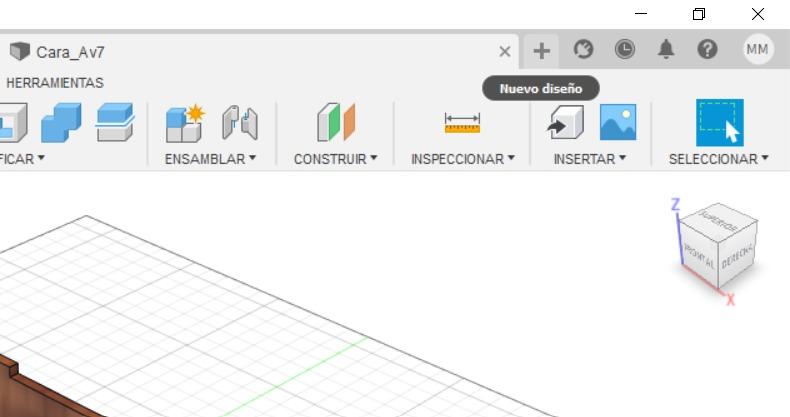Select the Offset Plane construct tool
Viewport: 790px width, 417px height.
(x=336, y=122)
